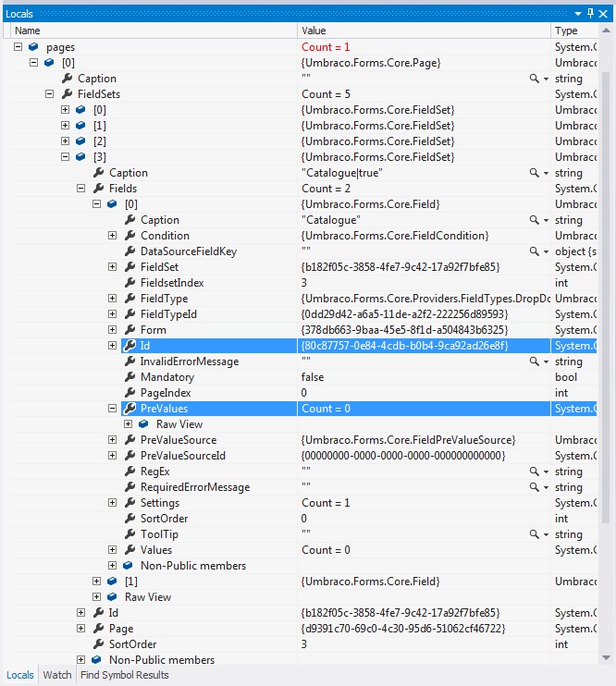The image size is (616, 686).
Task: Collapse the pages node
Action: point(18,46)
